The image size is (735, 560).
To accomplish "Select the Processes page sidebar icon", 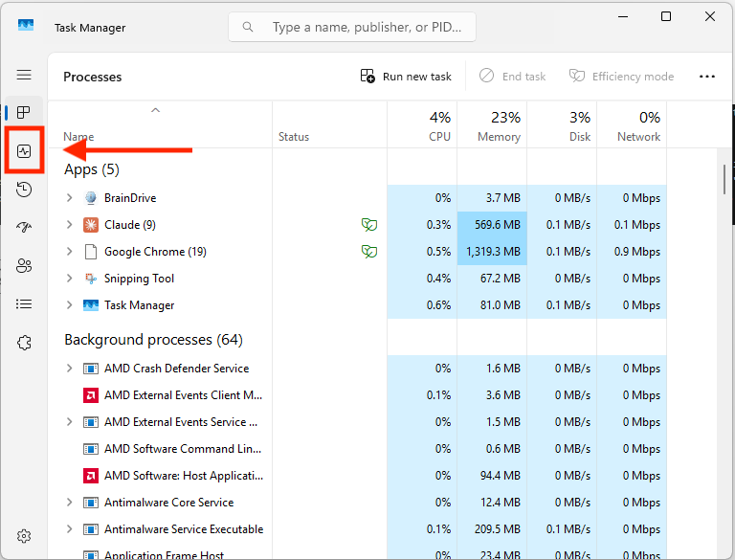I will (24, 113).
